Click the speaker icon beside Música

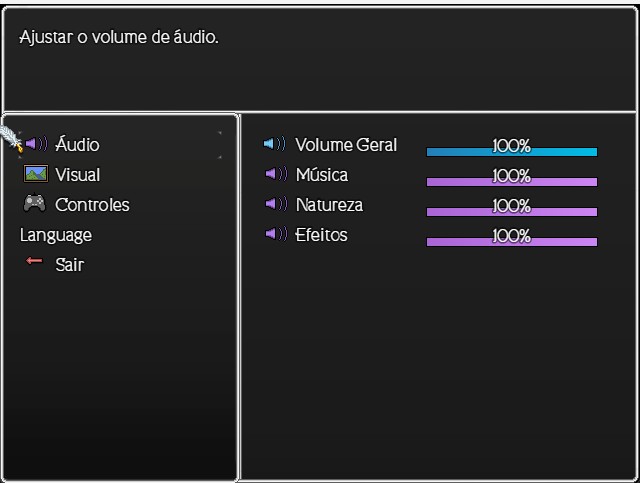coord(276,174)
